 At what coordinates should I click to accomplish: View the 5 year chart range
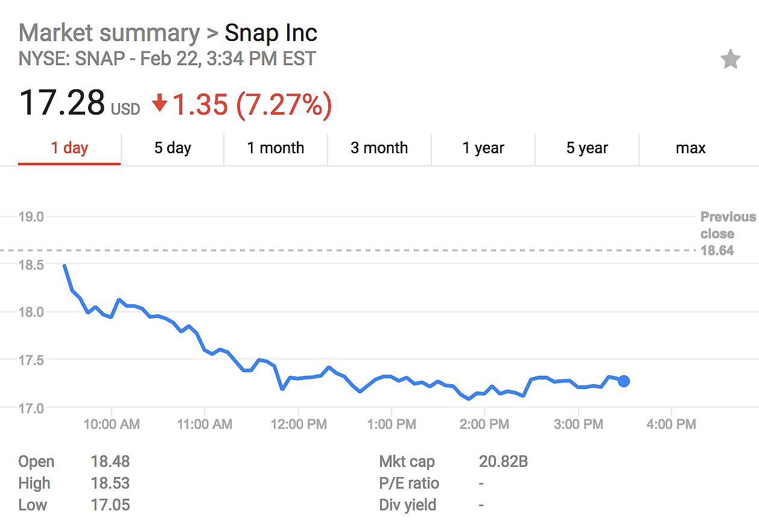click(586, 148)
